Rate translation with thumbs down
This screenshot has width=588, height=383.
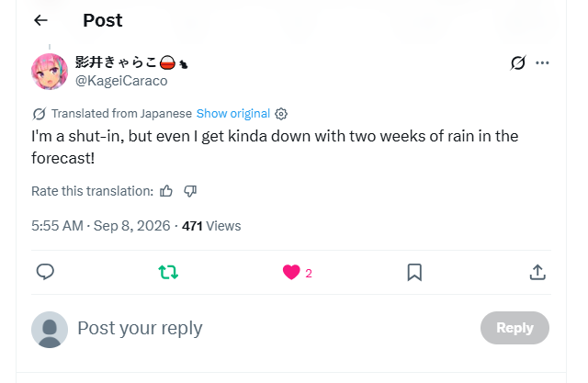point(190,191)
